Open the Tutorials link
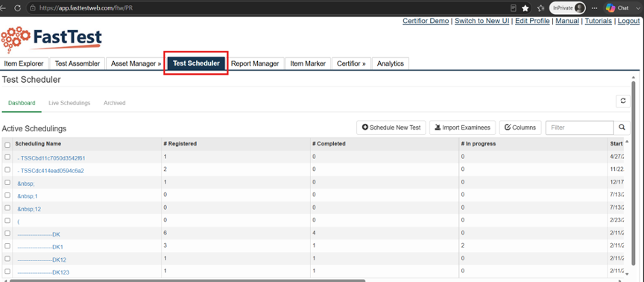Screen dimensions: 644x282 tap(599, 21)
